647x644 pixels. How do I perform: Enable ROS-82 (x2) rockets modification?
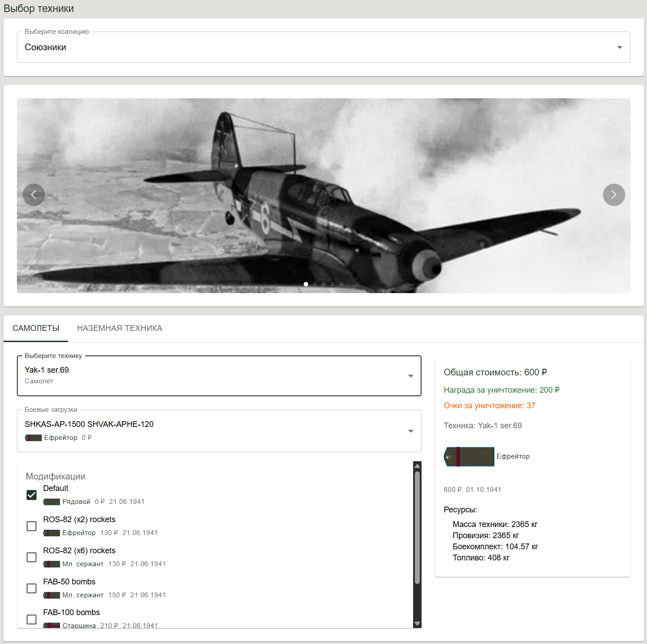32,526
